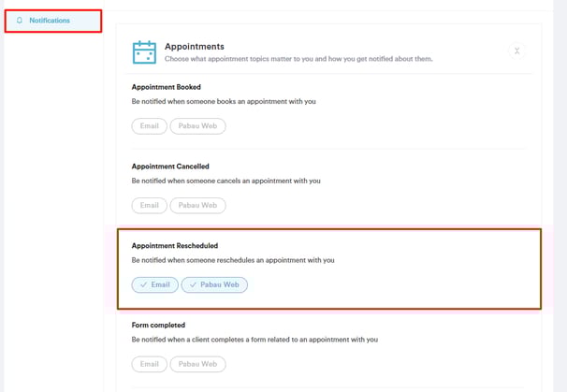Turn on Pabau Web for Appointment Cancelled

[x=197, y=206]
